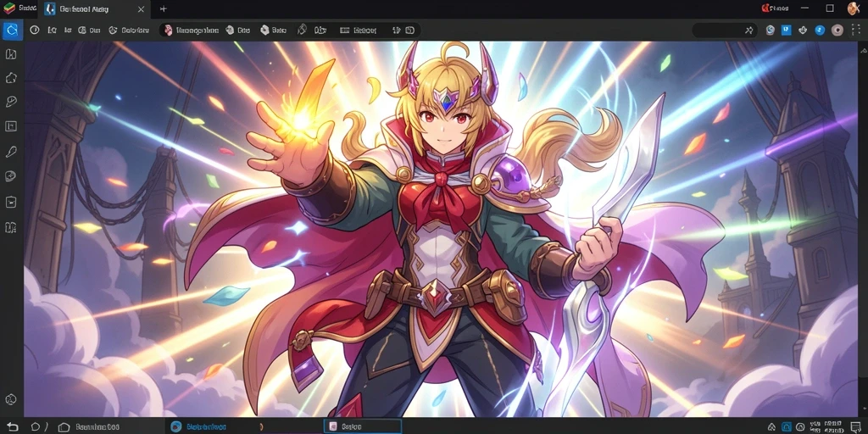This screenshot has height=434, width=868.
Task: Click the home icon in the bottom bar
Action: click(64, 427)
